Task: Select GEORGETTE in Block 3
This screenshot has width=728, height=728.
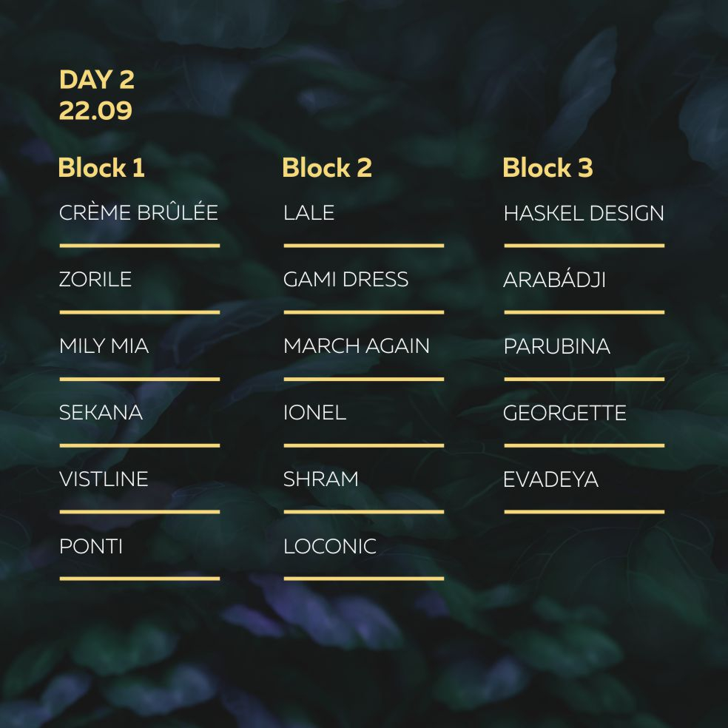Action: pyautogui.click(x=564, y=413)
